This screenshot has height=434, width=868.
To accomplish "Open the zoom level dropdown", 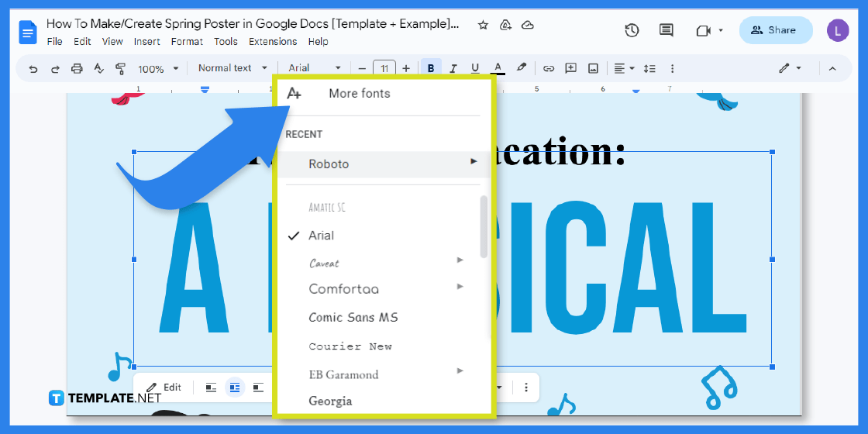I will [x=158, y=69].
